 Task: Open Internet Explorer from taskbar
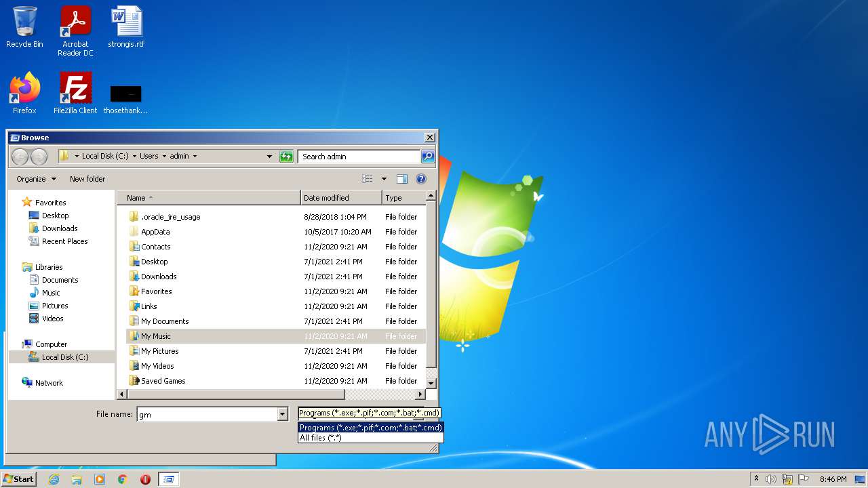pos(54,479)
